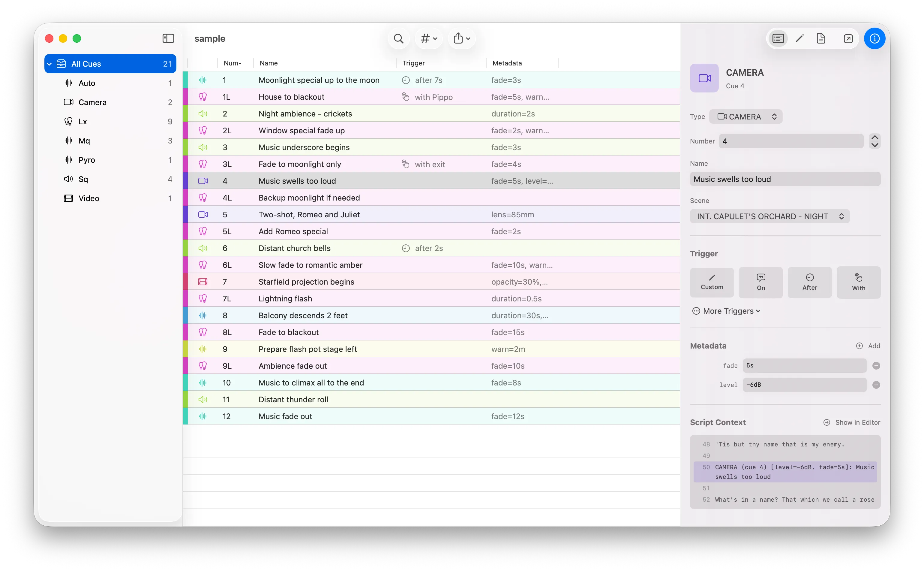Click the large CAMERA cue thumbnail icon

tap(704, 78)
